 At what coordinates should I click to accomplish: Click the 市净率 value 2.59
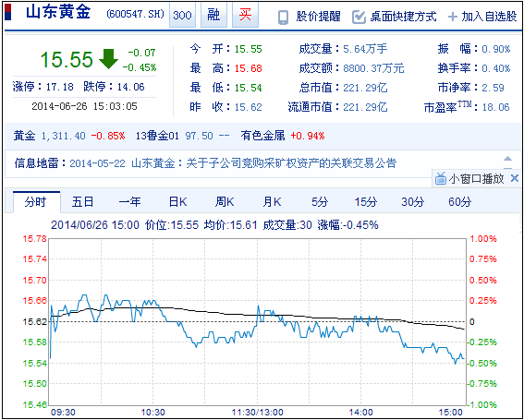click(493, 88)
